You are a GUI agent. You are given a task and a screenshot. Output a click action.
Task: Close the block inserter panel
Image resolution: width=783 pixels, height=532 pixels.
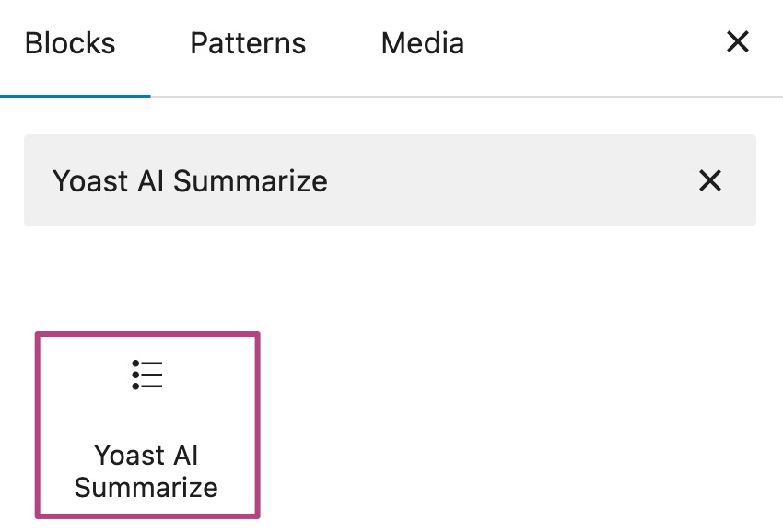tap(737, 42)
